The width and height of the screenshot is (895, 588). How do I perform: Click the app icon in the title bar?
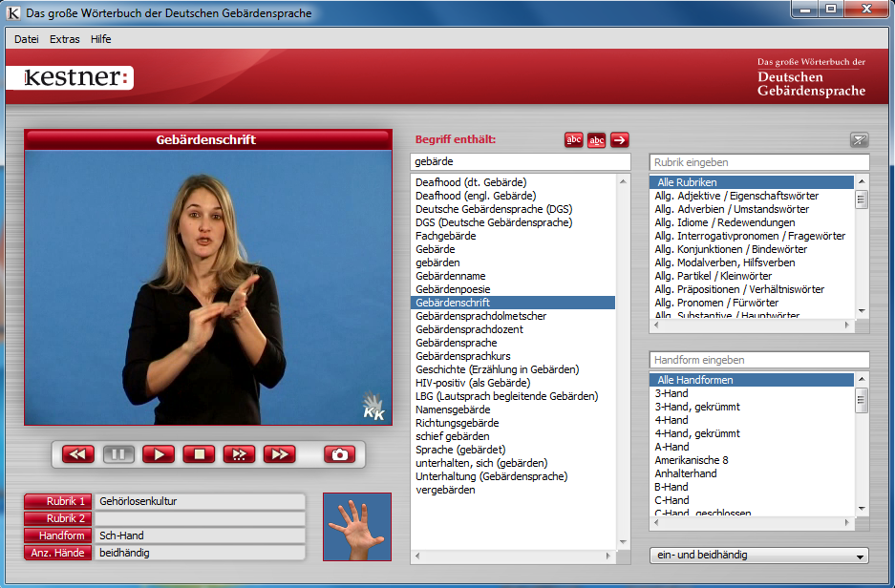[12, 12]
